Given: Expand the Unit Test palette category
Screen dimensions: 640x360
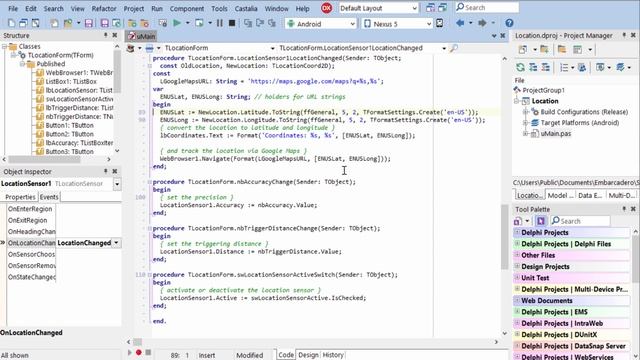Looking at the screenshot, I should coord(517,278).
